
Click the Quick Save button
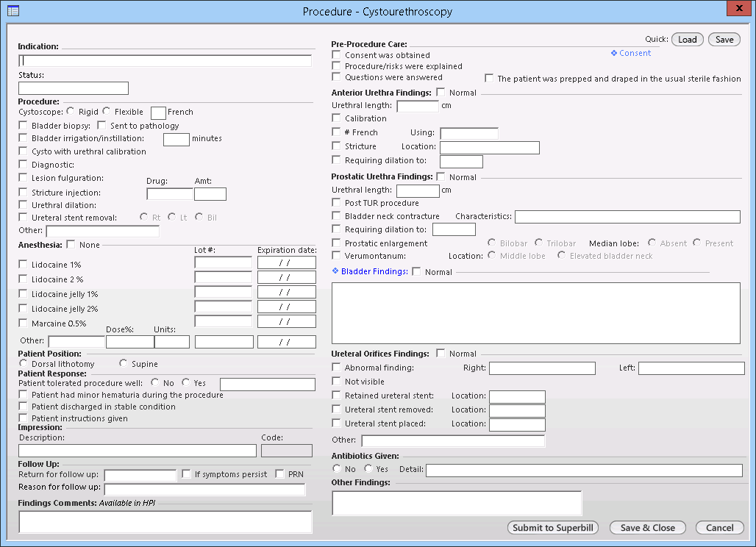pyautogui.click(x=724, y=40)
